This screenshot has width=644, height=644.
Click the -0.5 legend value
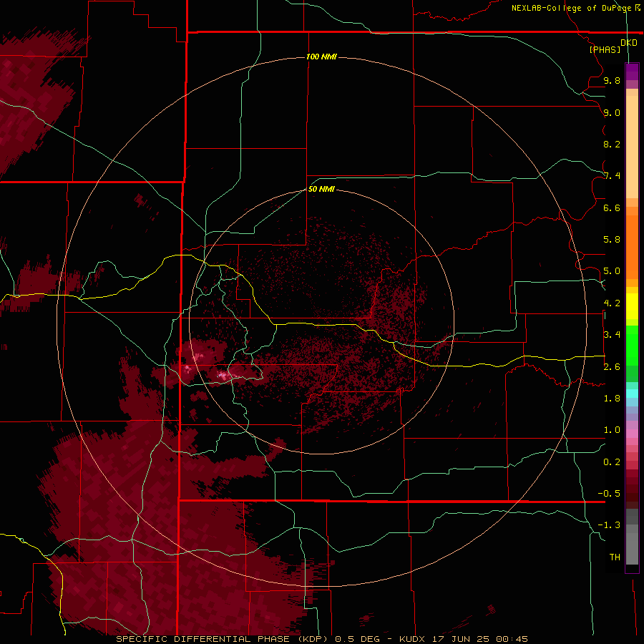(x=609, y=493)
